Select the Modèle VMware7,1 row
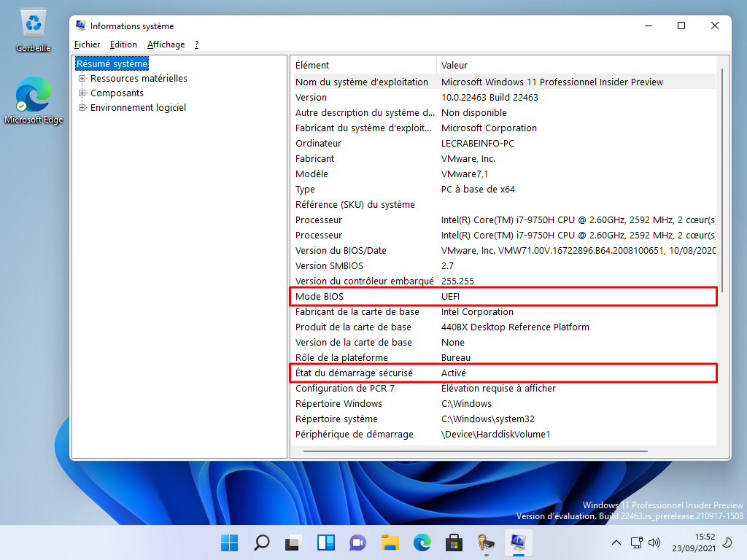The width and height of the screenshot is (747, 560). click(x=503, y=174)
